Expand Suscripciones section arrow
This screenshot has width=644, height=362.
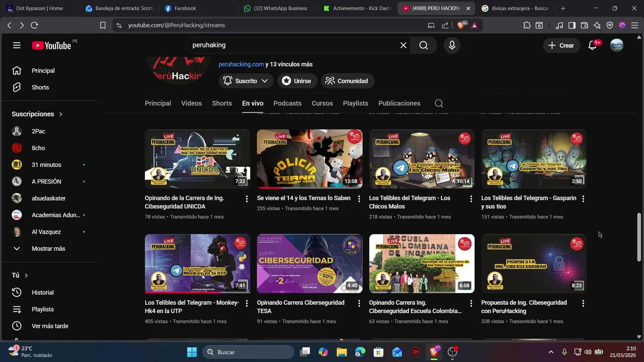(61, 114)
